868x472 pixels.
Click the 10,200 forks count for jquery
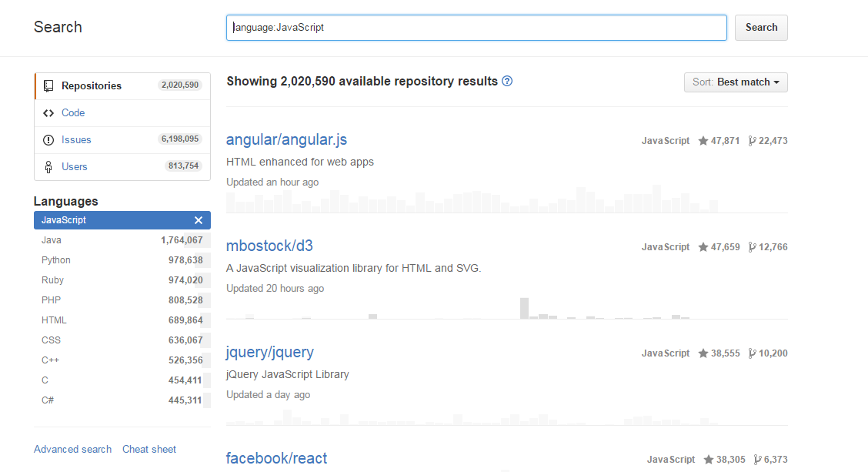pos(773,353)
